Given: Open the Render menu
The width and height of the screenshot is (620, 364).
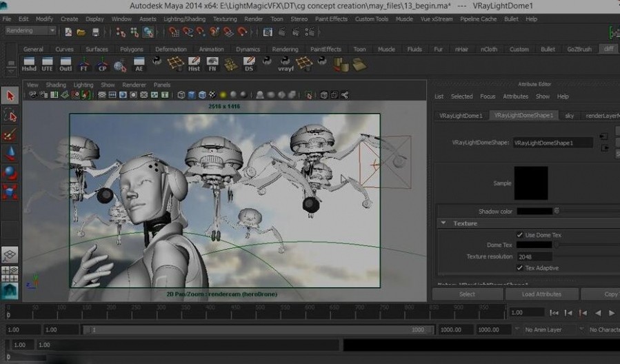Looking at the screenshot, I should pos(253,19).
